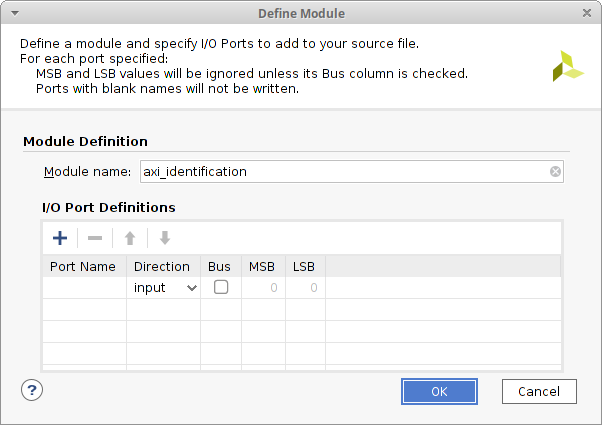This screenshot has height=425, width=602.
Task: Clear the Module name field text
Action: coord(555,171)
